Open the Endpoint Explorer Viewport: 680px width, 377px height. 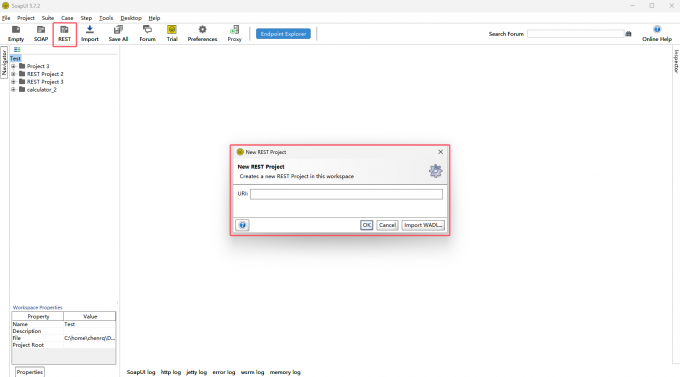[283, 34]
